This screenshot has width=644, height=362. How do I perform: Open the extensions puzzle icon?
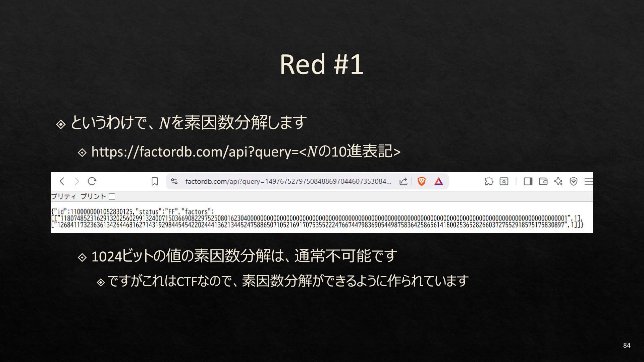489,181
